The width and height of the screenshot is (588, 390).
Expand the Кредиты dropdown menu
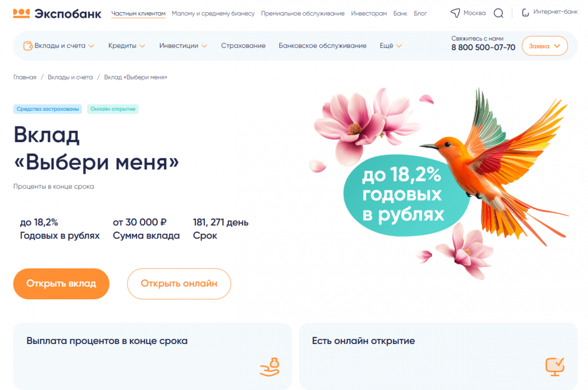click(x=127, y=46)
